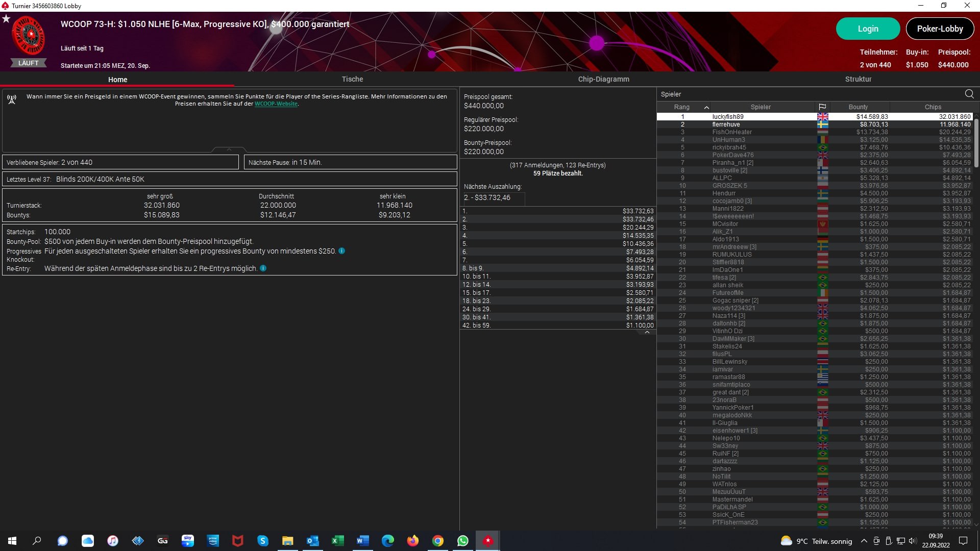The image size is (980, 551).
Task: Click the next payout field $33.732,46
Action: [x=494, y=198]
